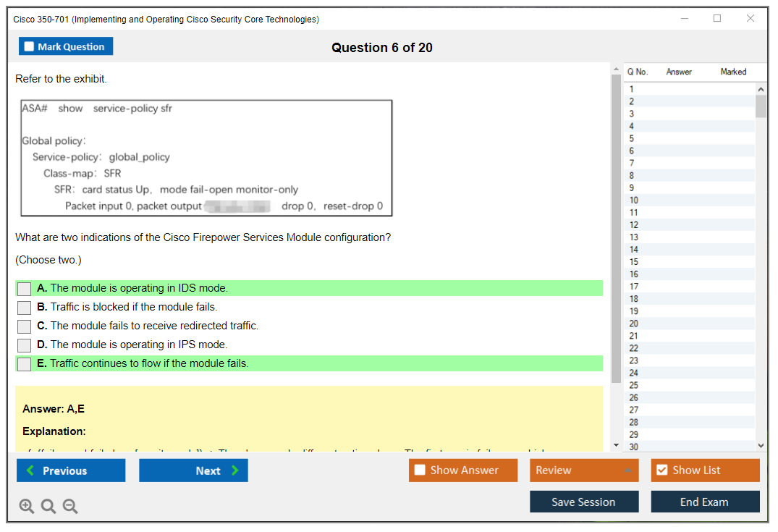Check answer option E about traffic flow
Viewport: 778px width, 532px height.
pyautogui.click(x=23, y=363)
